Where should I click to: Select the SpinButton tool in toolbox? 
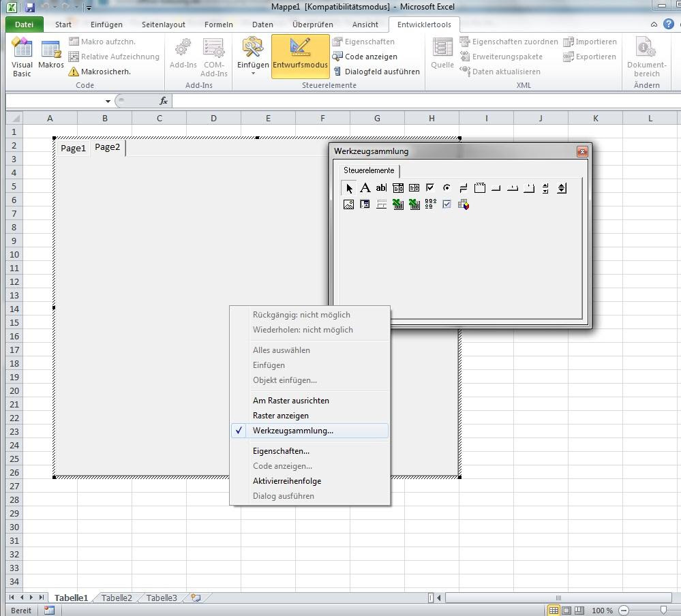[562, 188]
